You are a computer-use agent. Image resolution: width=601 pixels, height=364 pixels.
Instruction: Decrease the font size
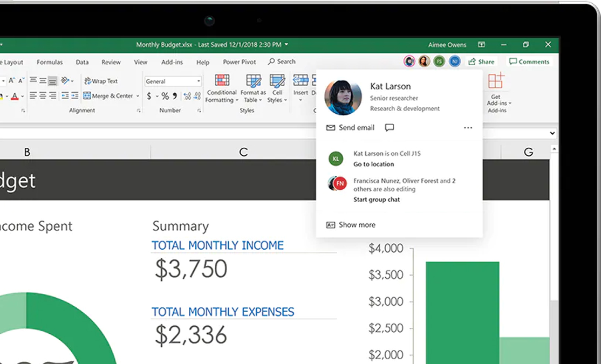pyautogui.click(x=21, y=80)
